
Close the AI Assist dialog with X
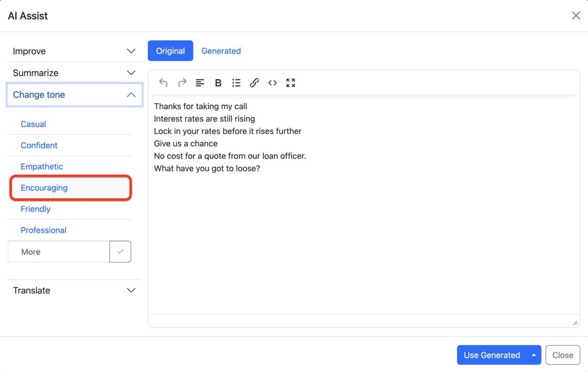[x=576, y=16]
